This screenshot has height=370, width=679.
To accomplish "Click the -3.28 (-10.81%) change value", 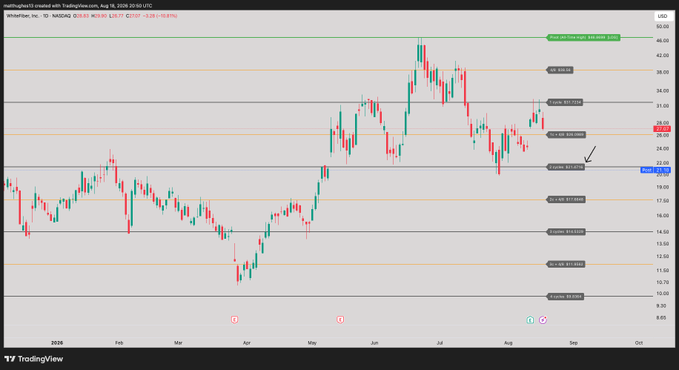I will pos(160,16).
